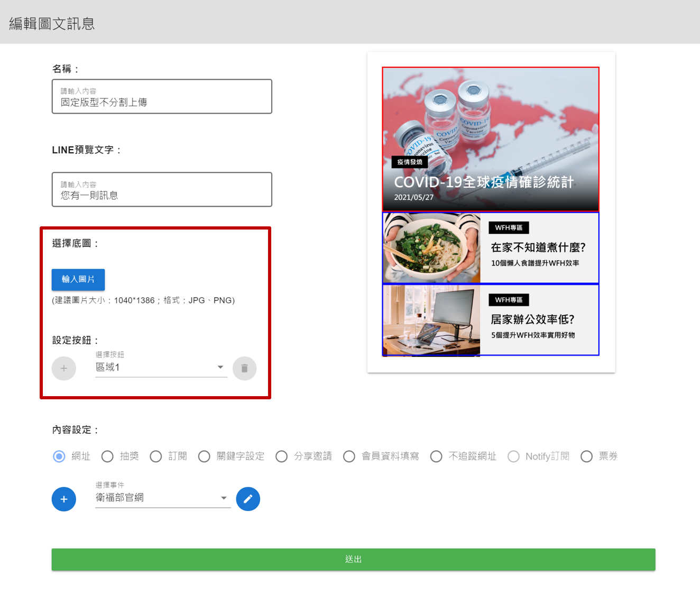The height and width of the screenshot is (595, 700).
Task: Select the 票券 option
Action: coord(586,456)
